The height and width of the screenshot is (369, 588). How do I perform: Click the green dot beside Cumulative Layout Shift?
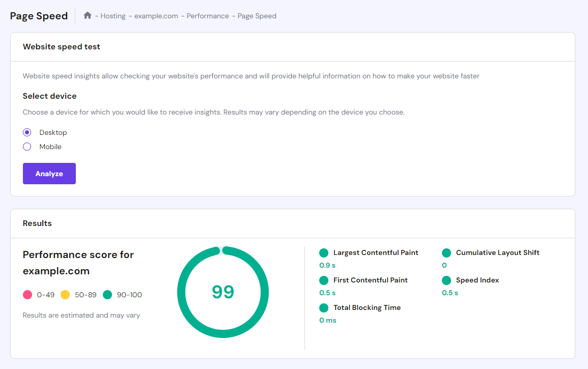tap(446, 252)
